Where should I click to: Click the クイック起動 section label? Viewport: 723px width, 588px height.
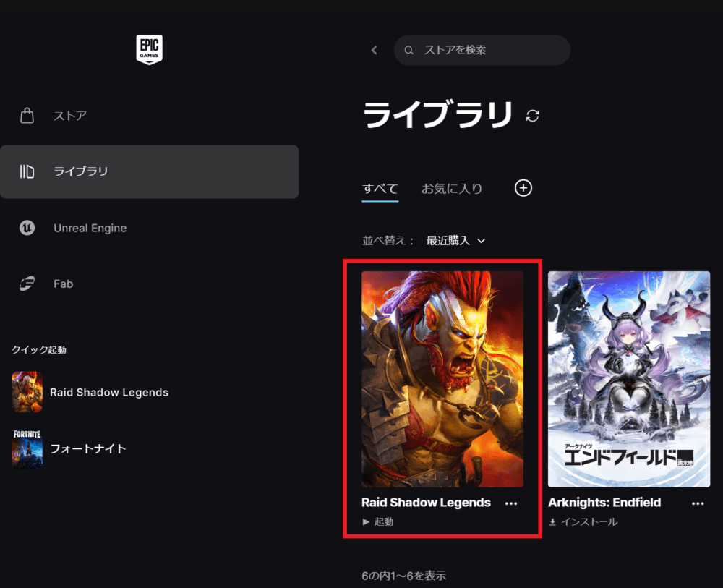point(39,349)
